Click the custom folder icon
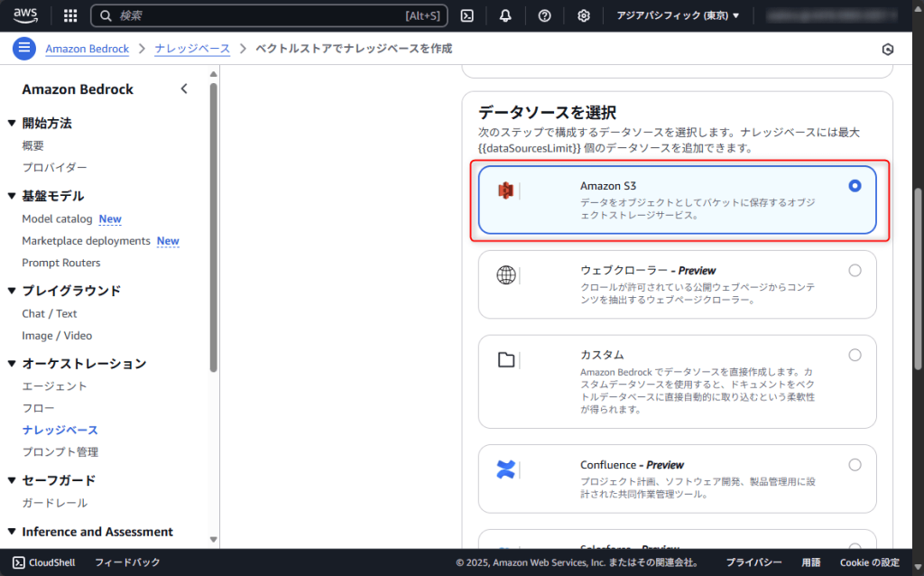924x576 pixels. (505, 359)
